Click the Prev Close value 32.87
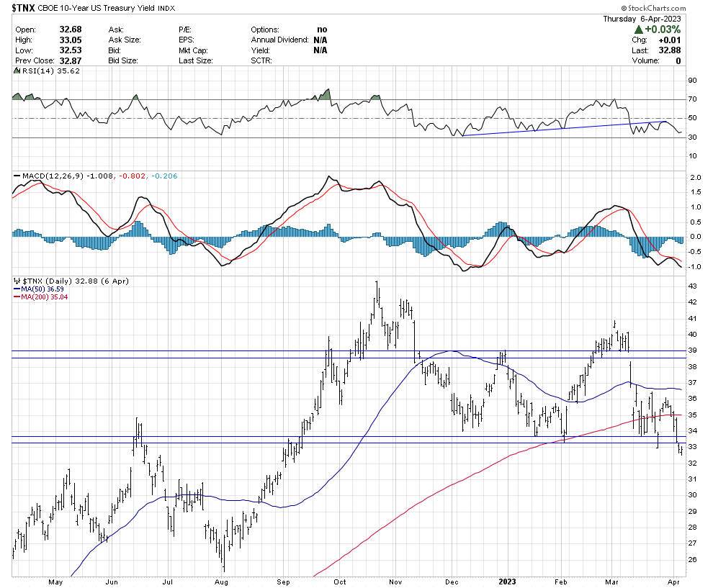Screen dimensions: 713x588 click(71, 60)
